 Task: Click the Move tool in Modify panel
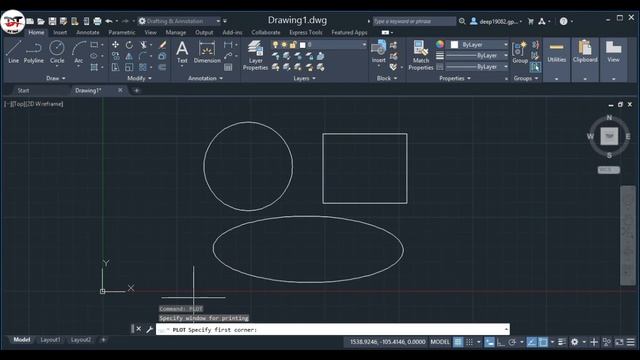pyautogui.click(x=116, y=44)
